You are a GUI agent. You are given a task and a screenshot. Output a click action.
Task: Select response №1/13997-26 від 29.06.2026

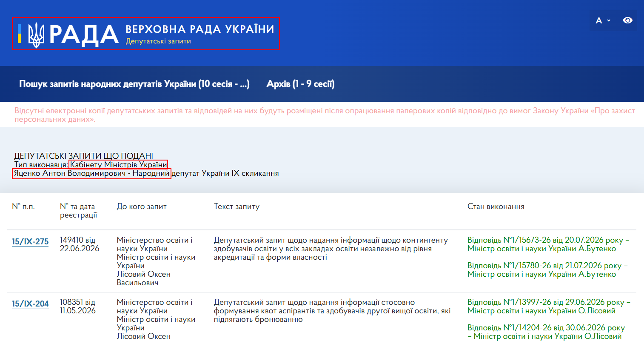549,307
